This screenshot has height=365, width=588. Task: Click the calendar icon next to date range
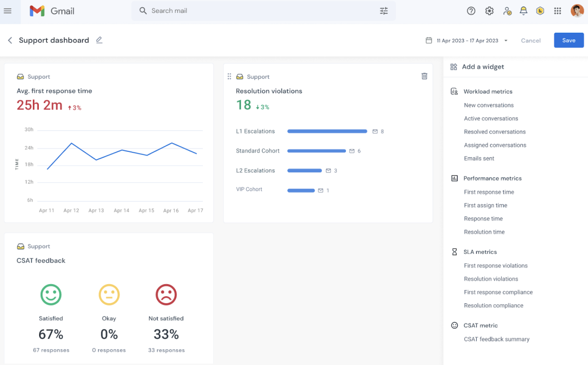coord(429,41)
